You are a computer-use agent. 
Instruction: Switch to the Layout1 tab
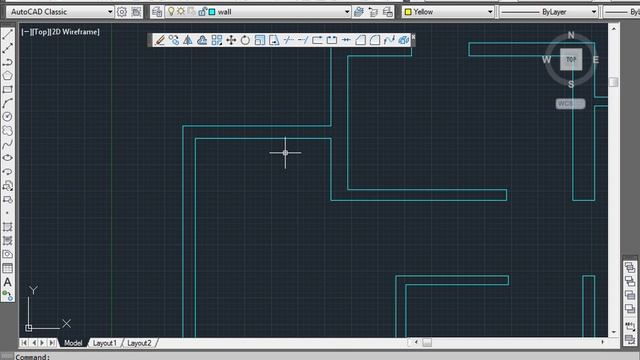(104, 343)
